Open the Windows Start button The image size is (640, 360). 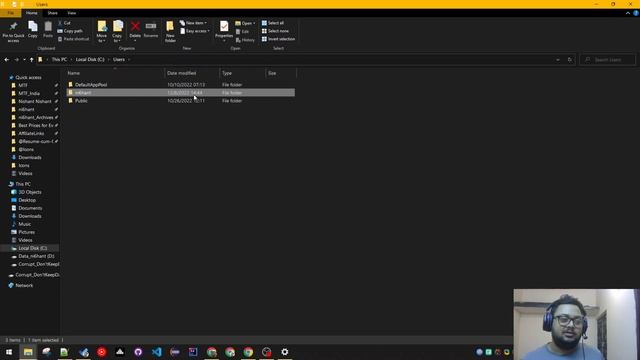[9, 352]
